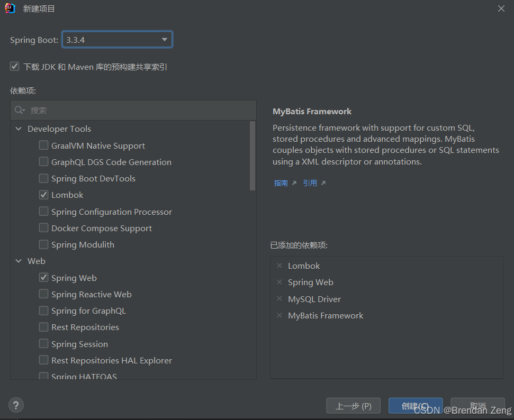The image size is (514, 420).
Task: Remove Lombok from added dependencies
Action: click(279, 266)
